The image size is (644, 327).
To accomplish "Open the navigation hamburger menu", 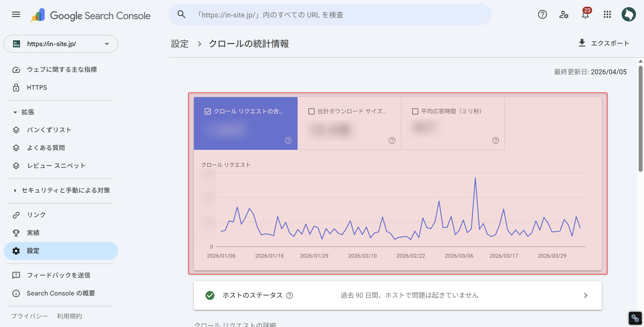I will point(16,15).
